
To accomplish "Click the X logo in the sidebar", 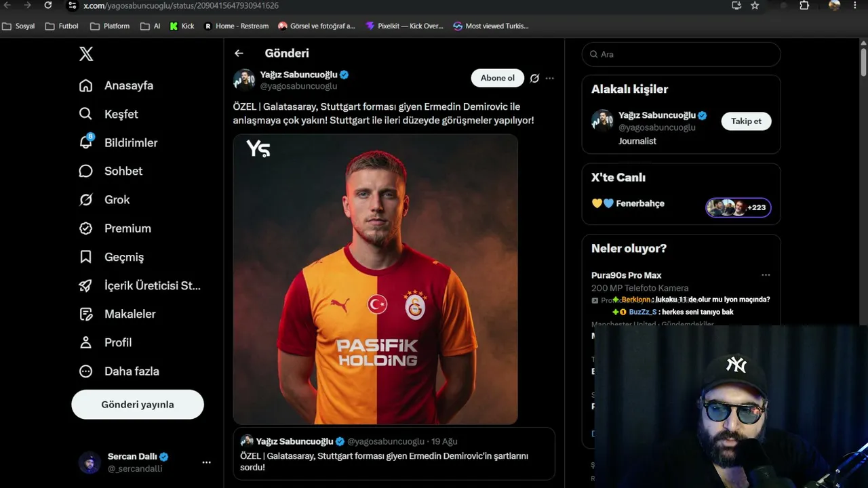I will [x=86, y=54].
